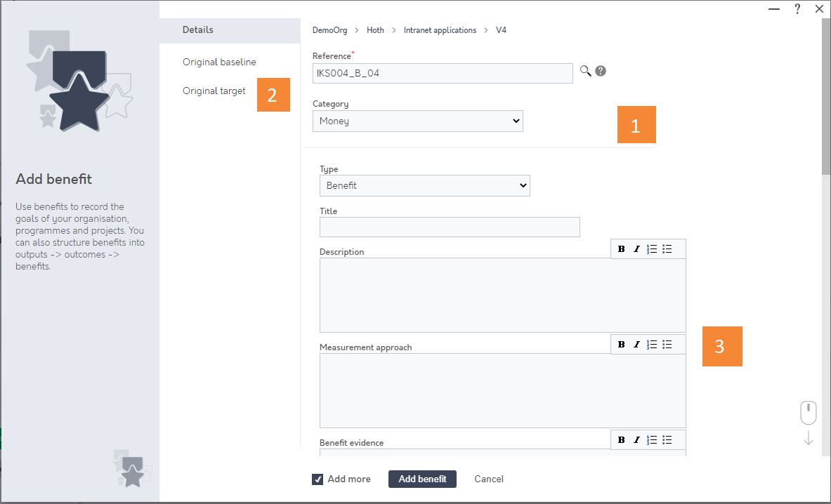This screenshot has height=504, width=831.
Task: Click the Title input field
Action: (x=450, y=227)
